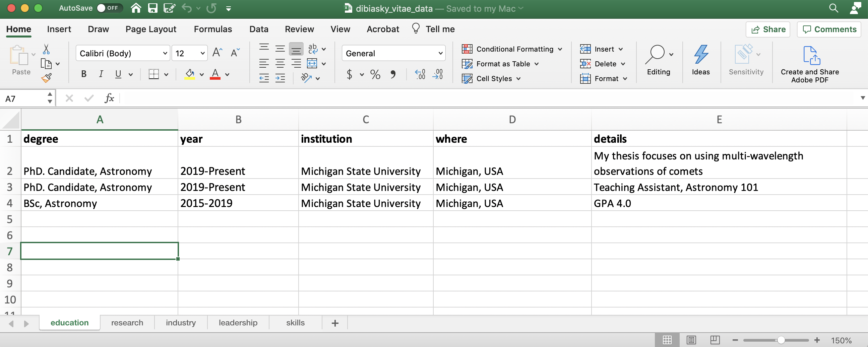The image size is (868, 347).
Task: Click the Format Painter brush icon
Action: [x=47, y=78]
